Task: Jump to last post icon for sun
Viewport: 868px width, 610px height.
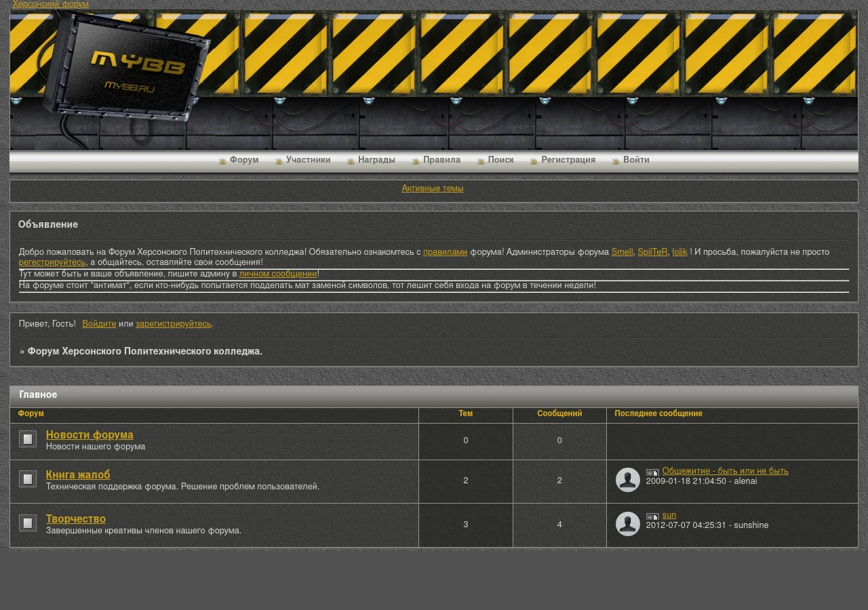Action: tap(652, 516)
